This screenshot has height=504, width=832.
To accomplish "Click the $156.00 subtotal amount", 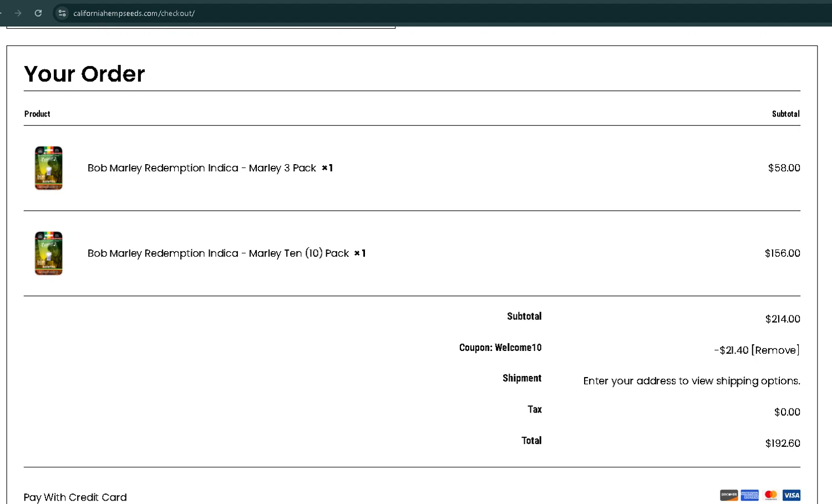I will pyautogui.click(x=783, y=253).
